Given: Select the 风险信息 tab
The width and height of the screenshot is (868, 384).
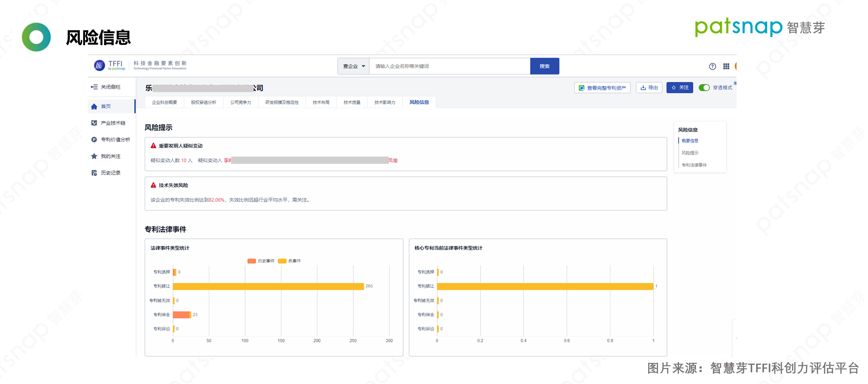Looking at the screenshot, I should (x=419, y=102).
